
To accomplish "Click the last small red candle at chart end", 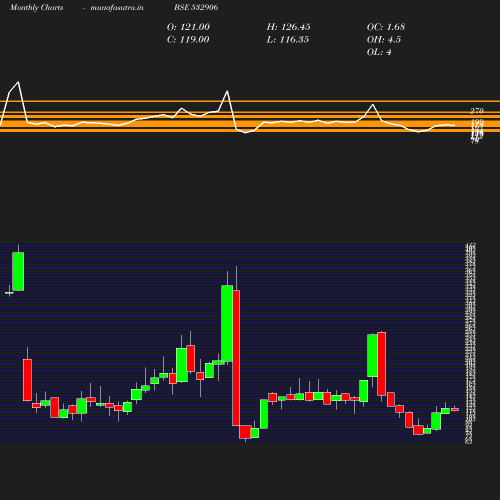I will pyautogui.click(x=455, y=409).
